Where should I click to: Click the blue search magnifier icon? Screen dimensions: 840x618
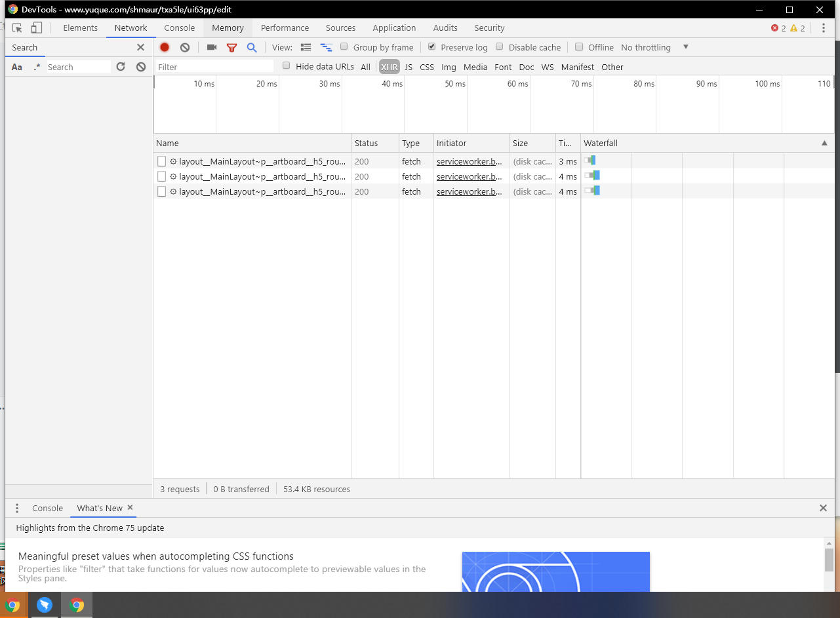click(251, 47)
